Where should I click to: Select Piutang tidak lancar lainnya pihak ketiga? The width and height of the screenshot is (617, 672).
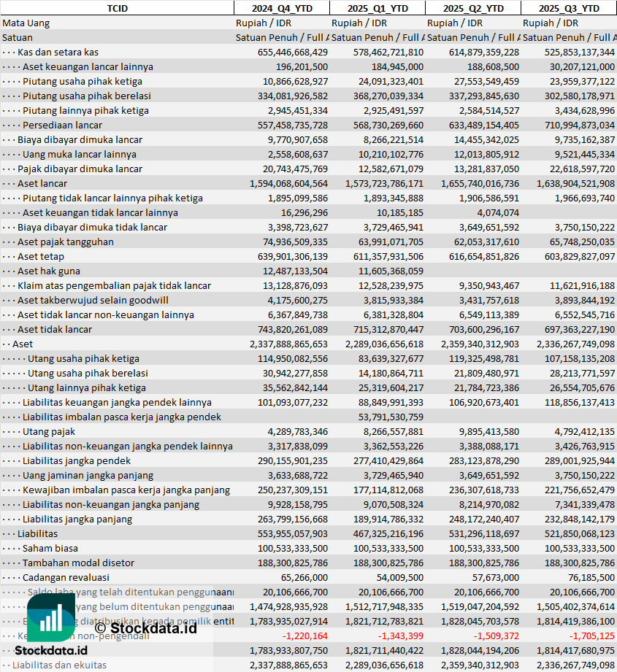click(112, 198)
